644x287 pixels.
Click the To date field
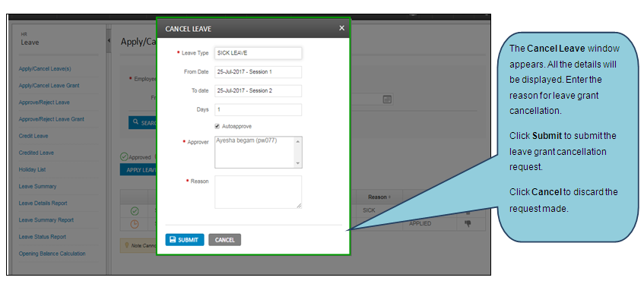point(258,90)
